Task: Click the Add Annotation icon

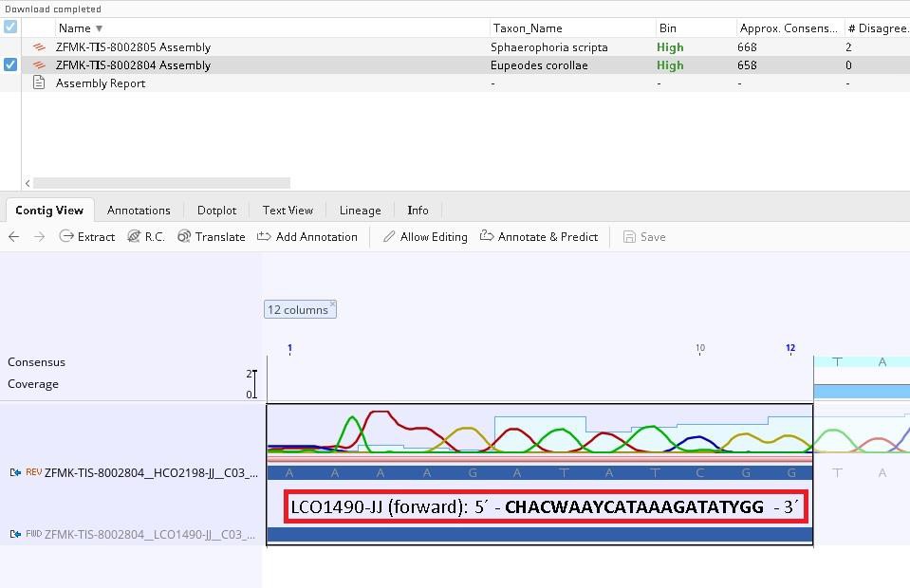Action: pos(264,236)
